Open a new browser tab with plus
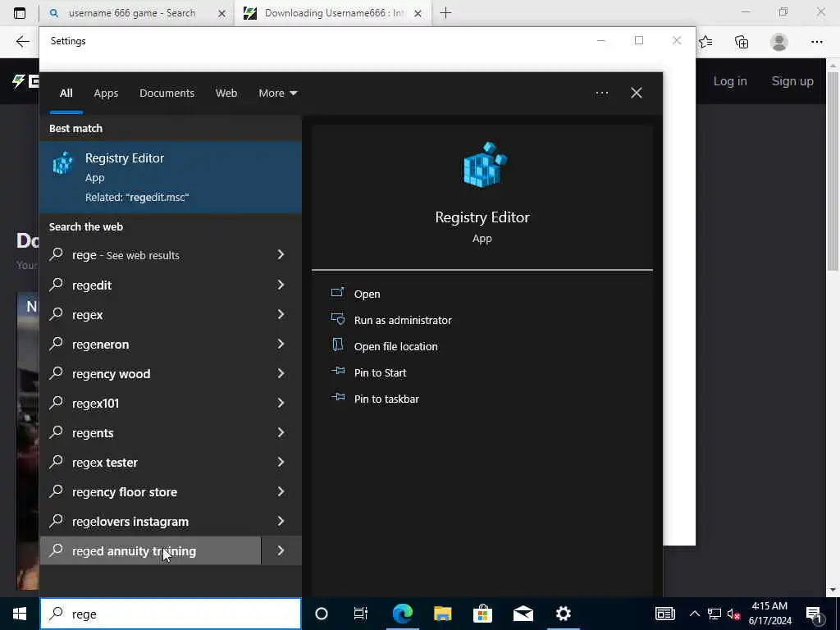 tap(445, 13)
